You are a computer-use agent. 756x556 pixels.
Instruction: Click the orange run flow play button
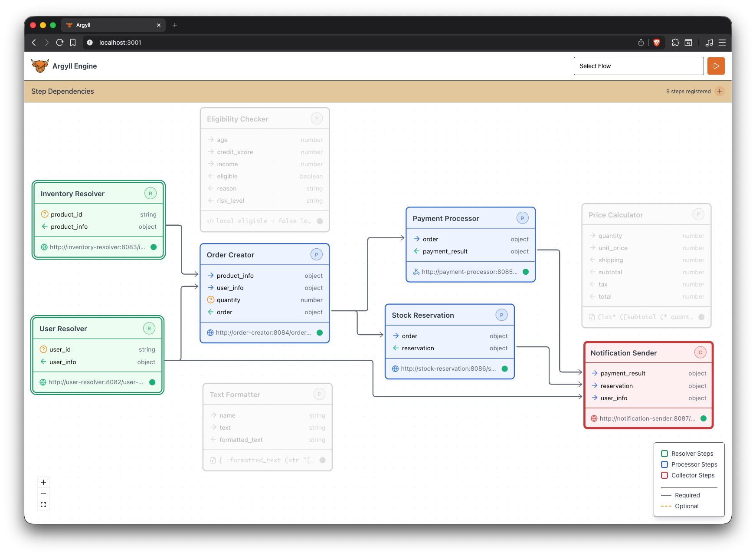(716, 66)
